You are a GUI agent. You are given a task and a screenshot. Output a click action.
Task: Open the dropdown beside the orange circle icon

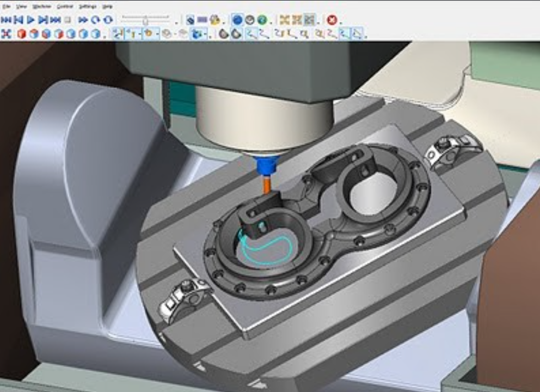(x=158, y=34)
